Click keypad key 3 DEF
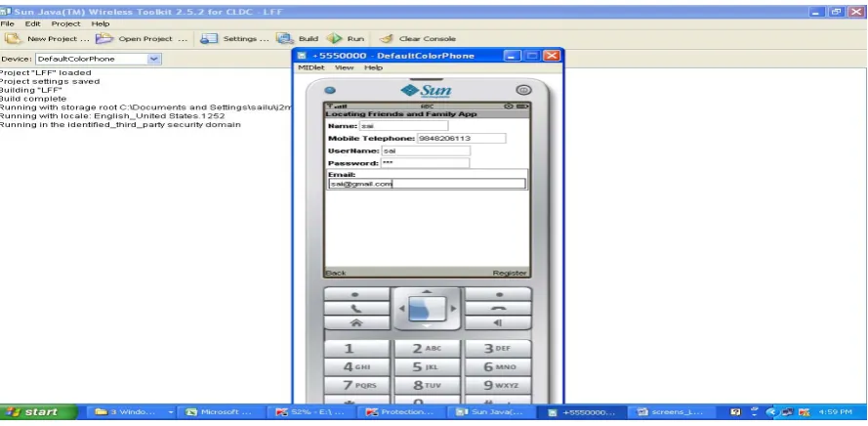This screenshot has width=868, height=426. (498, 349)
